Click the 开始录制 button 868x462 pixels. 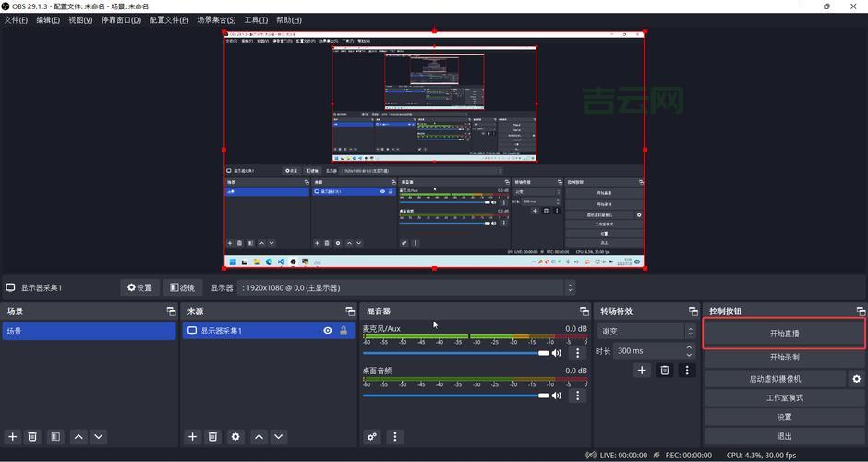784,358
